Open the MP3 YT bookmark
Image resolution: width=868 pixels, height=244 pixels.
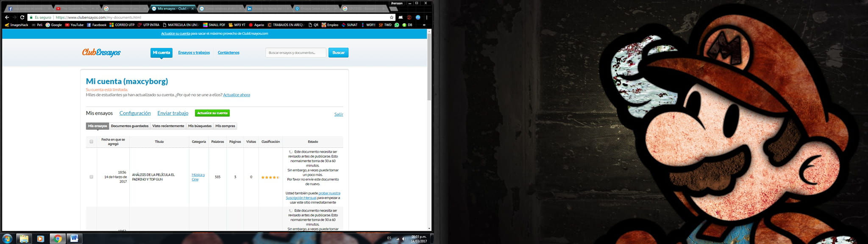click(x=237, y=25)
